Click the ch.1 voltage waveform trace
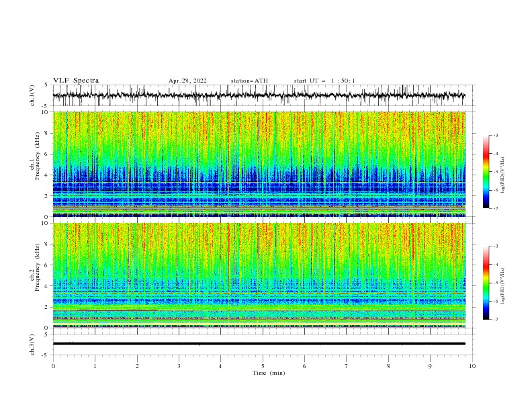This screenshot has height=411, width=532. click(x=259, y=95)
